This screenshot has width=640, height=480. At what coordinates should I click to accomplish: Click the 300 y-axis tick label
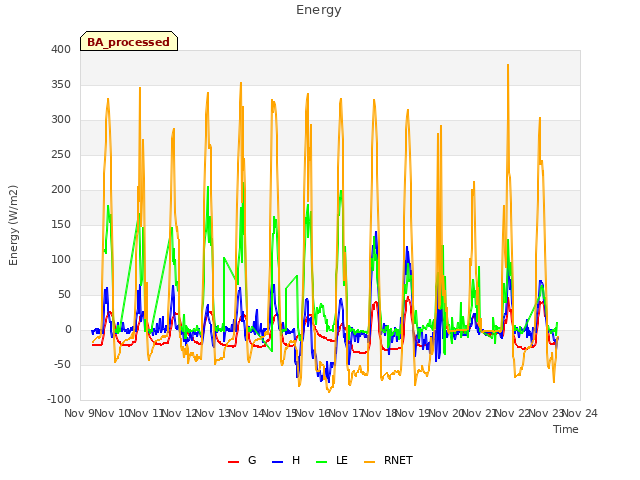click(x=61, y=120)
